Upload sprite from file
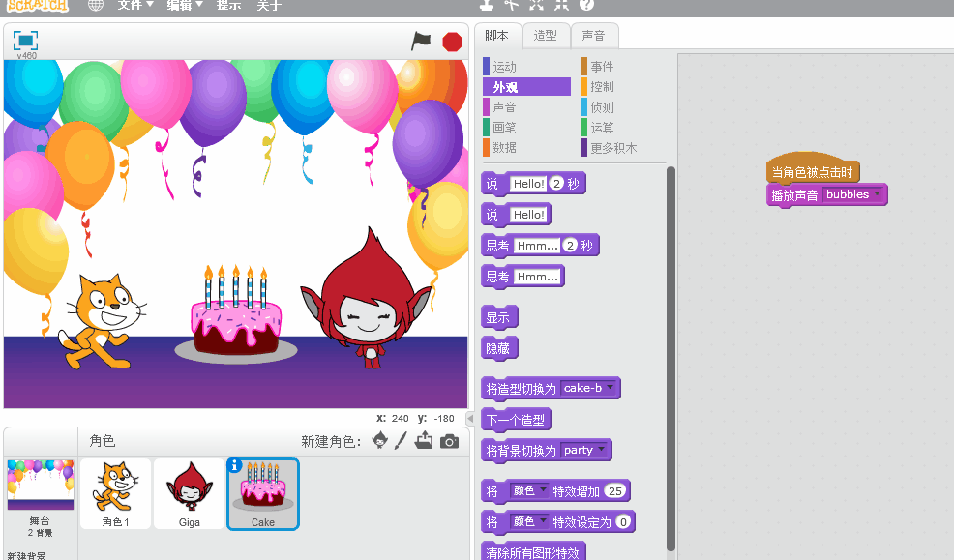 [424, 440]
